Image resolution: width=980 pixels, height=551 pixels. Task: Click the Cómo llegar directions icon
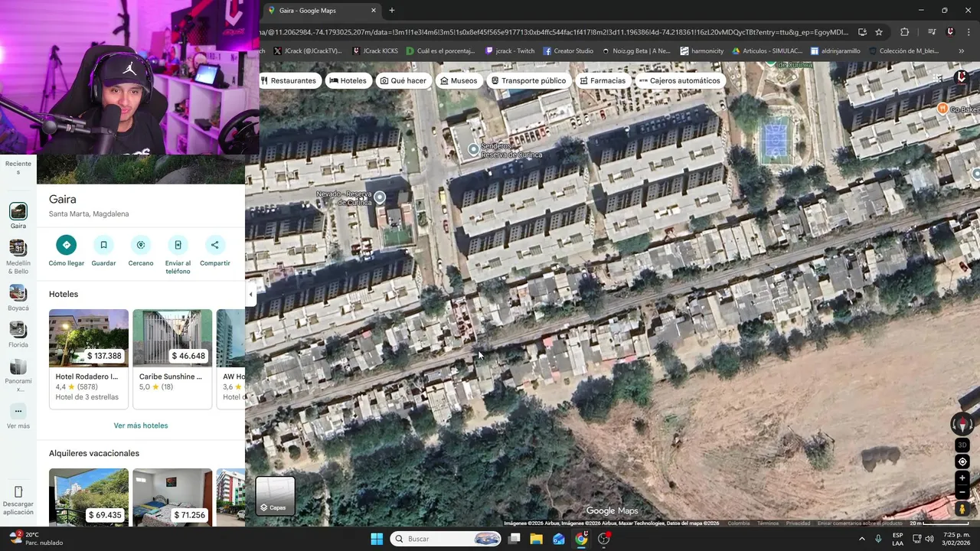pos(67,245)
